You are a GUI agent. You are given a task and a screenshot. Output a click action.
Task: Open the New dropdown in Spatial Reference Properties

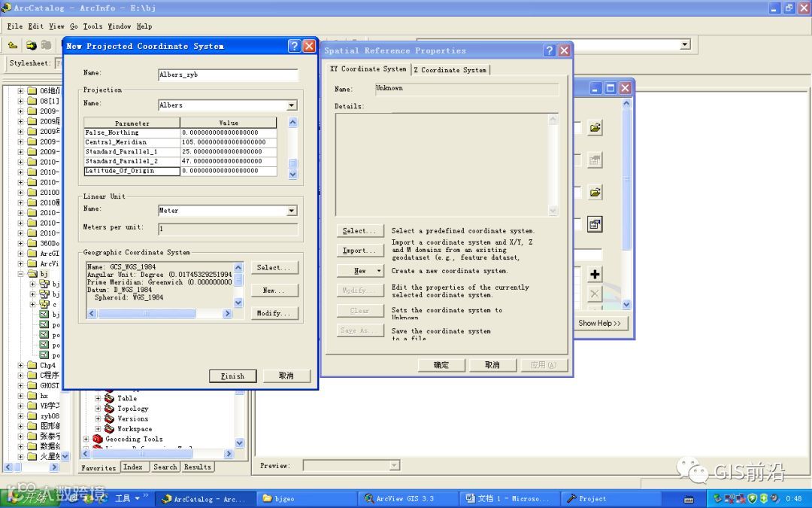pos(379,271)
